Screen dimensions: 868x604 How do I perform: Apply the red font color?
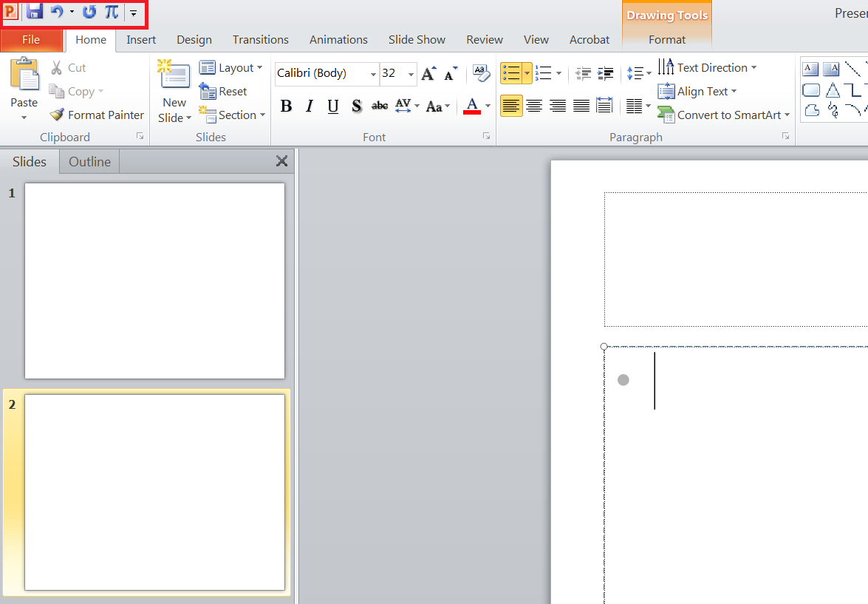click(x=471, y=106)
